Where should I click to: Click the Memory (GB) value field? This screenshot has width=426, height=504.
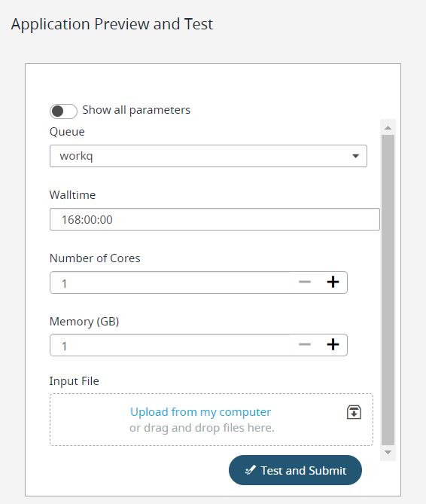(169, 345)
